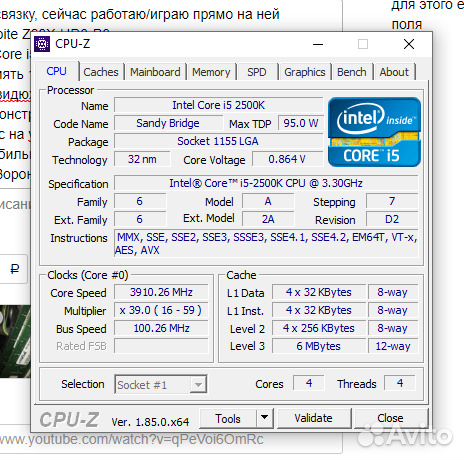Click the Level 2 size '4 x 256 KBytes'
The width and height of the screenshot is (464, 460).
[319, 328]
